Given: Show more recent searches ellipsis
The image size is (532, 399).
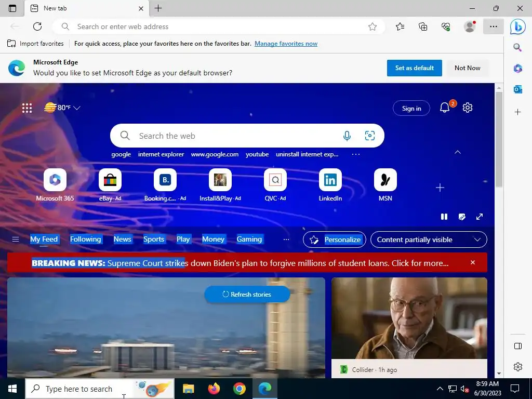Looking at the screenshot, I should [355, 154].
